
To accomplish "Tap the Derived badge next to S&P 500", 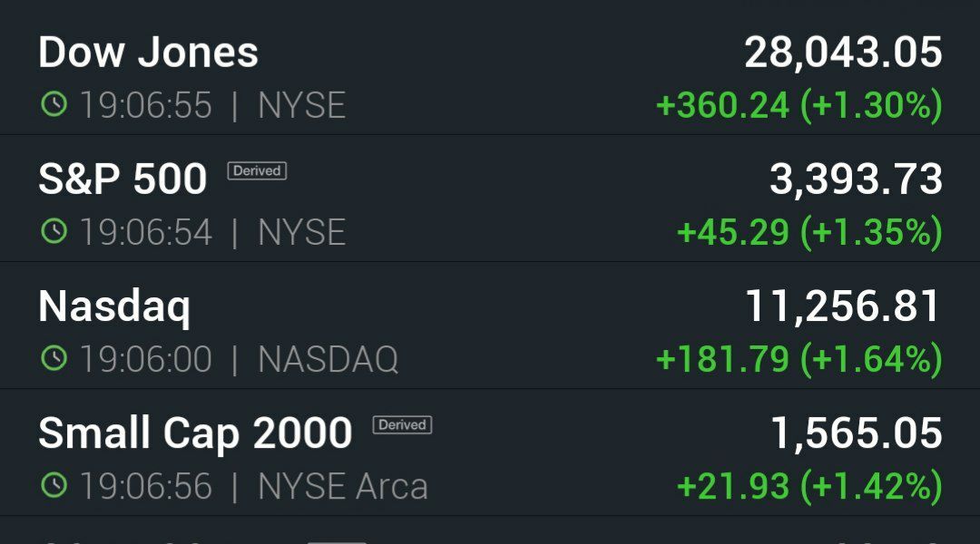I will 257,170.
